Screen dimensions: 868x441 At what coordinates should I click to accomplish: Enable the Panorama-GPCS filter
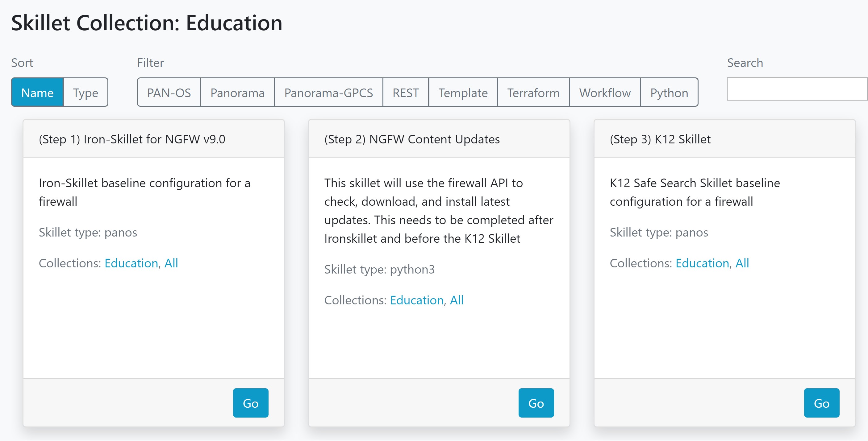(x=328, y=93)
